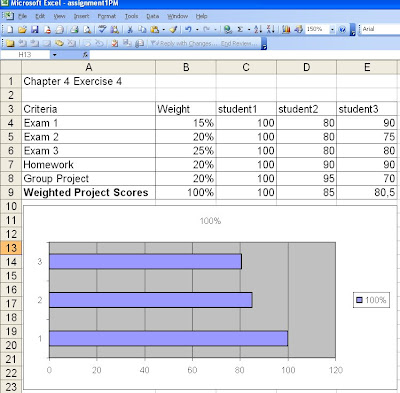Select cell 'Chapter 4 Exercise 4'
Screen dimensions: 400x393
coord(89,81)
